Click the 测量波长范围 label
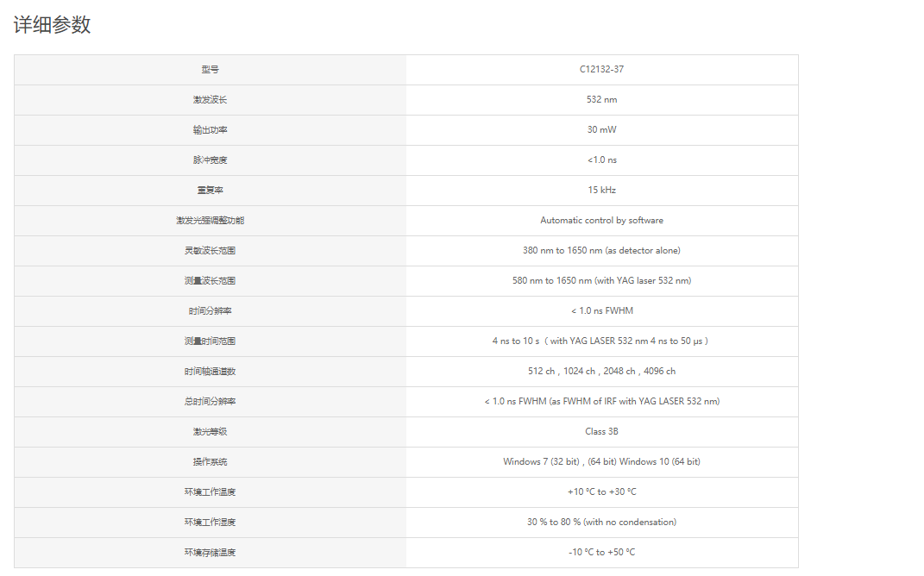The image size is (924, 576). click(x=210, y=281)
